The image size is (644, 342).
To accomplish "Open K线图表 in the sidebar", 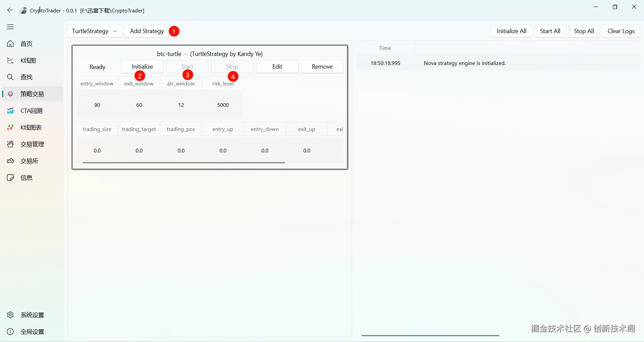I will pos(32,128).
